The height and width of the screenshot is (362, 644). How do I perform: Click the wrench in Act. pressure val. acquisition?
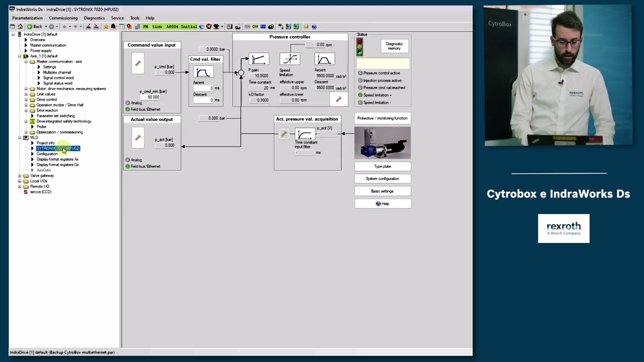click(x=284, y=134)
